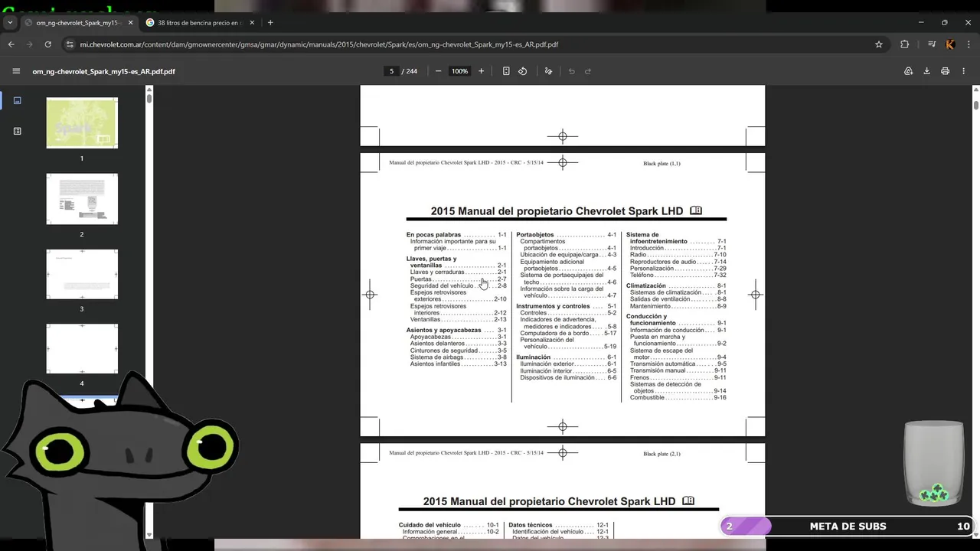
Task: Open the PDF viewer more actions menu
Action: 963,71
